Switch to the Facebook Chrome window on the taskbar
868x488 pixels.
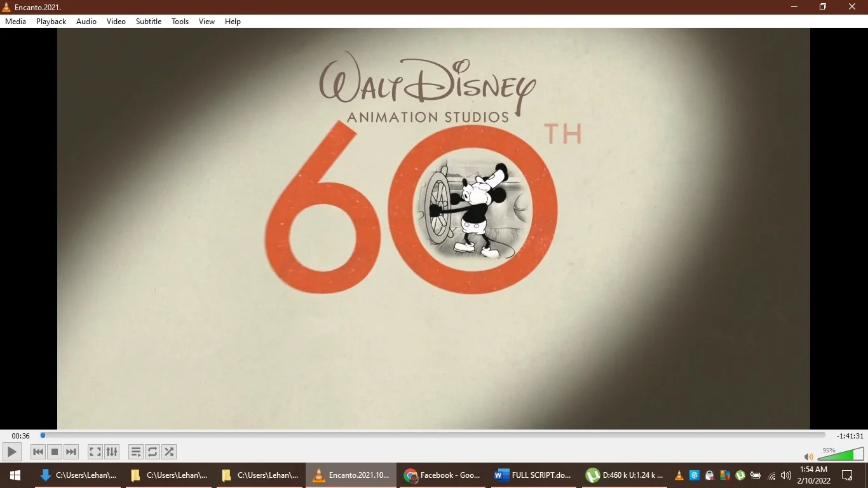(442, 475)
